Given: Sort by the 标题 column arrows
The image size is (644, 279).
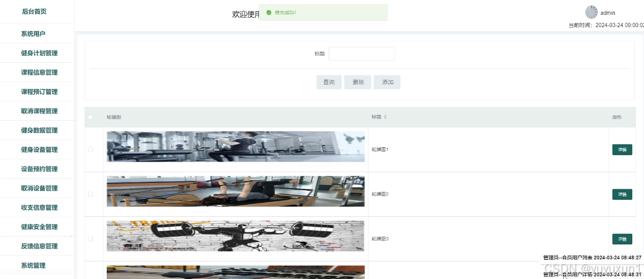Looking at the screenshot, I should coord(385,117).
